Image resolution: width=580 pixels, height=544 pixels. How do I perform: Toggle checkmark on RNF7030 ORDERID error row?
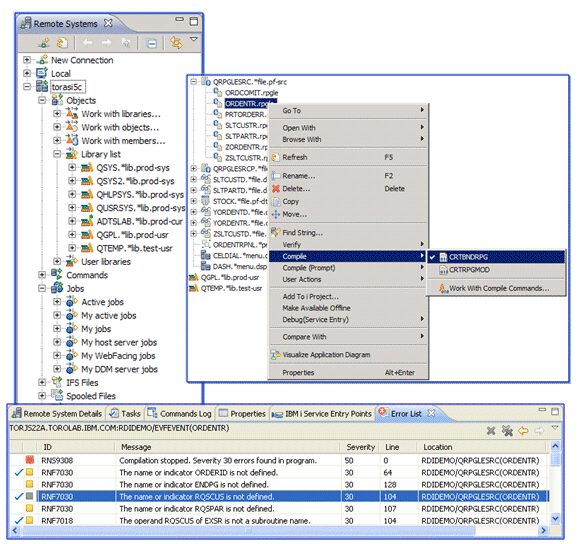pos(18,472)
